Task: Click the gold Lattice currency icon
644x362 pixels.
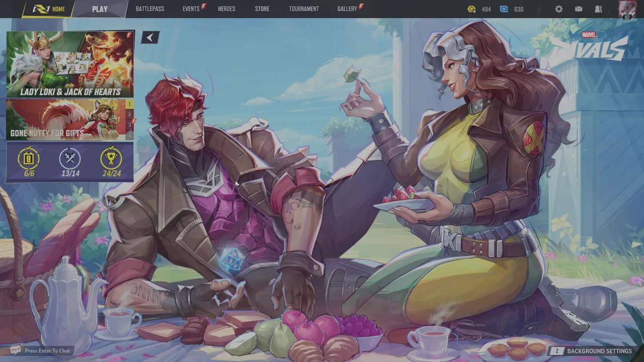Action: 471,9
